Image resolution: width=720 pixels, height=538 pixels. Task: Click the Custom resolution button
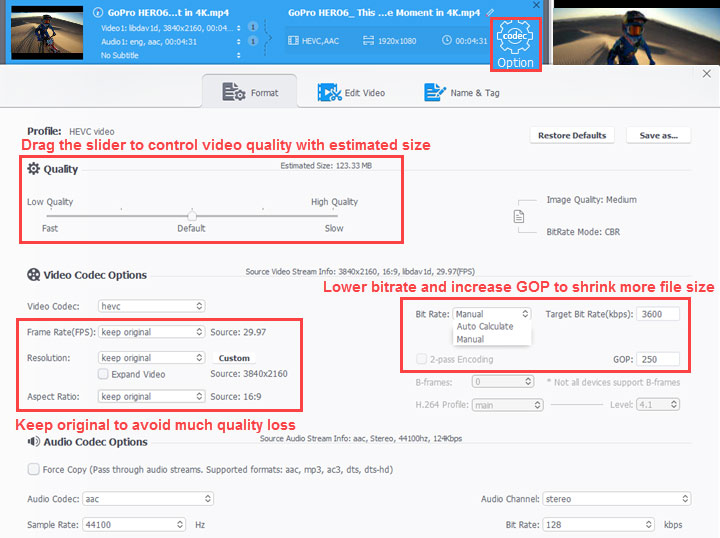pyautogui.click(x=234, y=358)
